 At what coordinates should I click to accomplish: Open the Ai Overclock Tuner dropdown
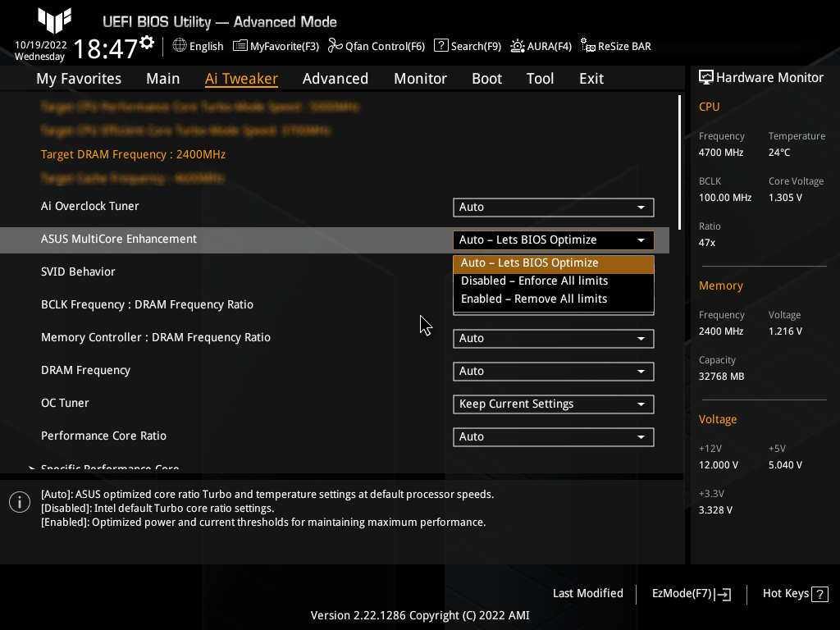coord(553,208)
